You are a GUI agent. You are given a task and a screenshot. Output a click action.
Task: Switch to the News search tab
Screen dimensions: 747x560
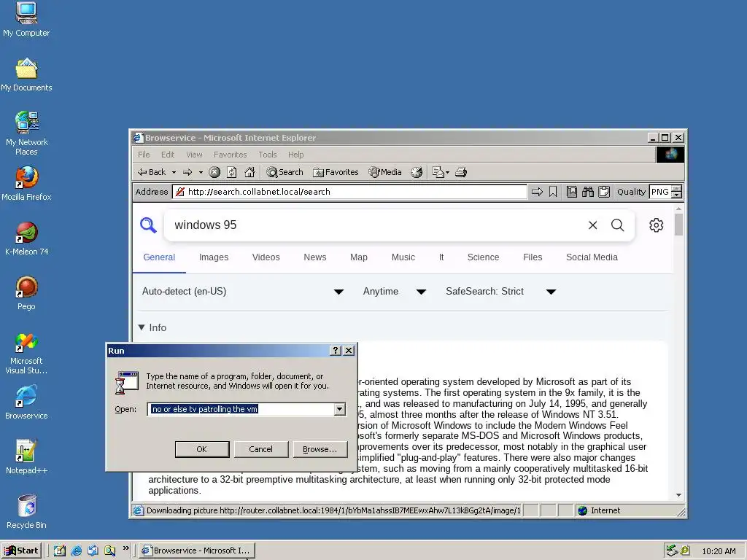tap(315, 257)
